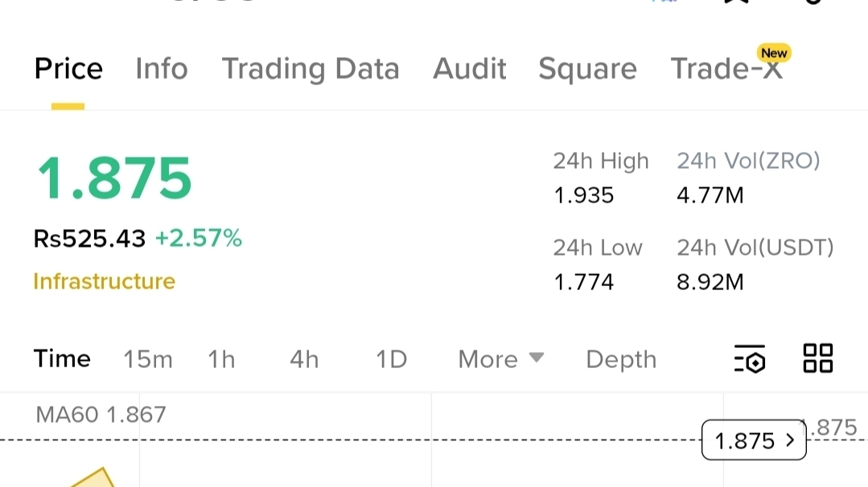Open the Trading Data tab
This screenshot has height=487, width=868.
pos(311,69)
